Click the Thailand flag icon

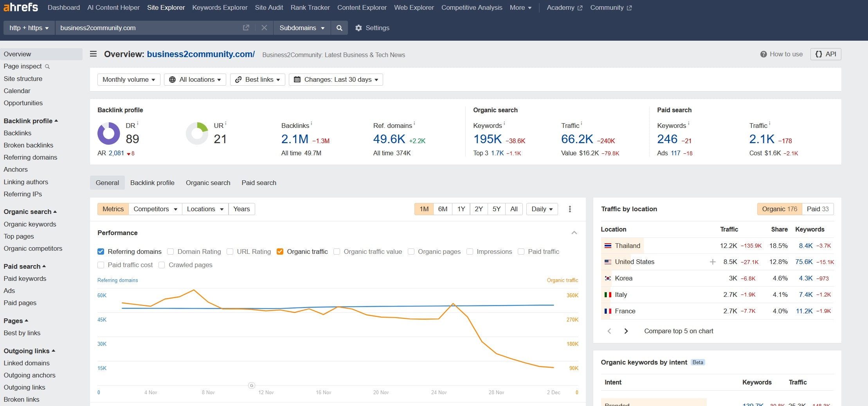[x=608, y=246]
